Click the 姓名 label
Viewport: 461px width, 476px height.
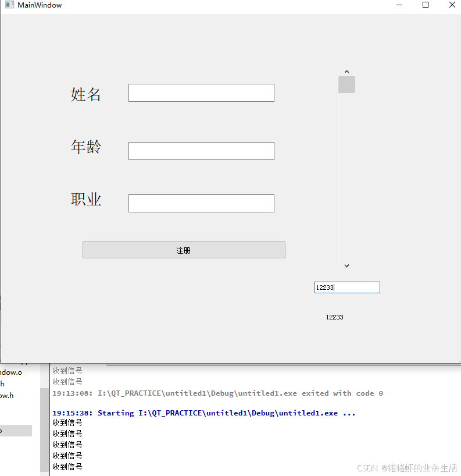pos(86,94)
